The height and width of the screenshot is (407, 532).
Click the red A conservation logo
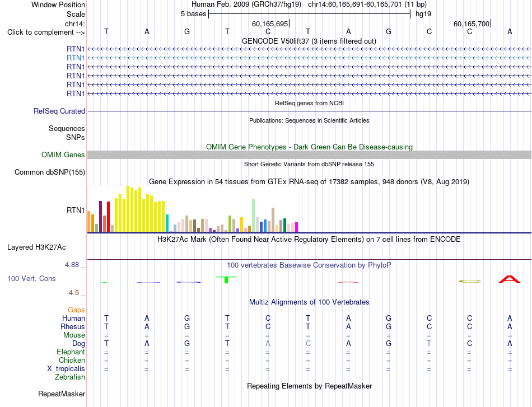509,279
